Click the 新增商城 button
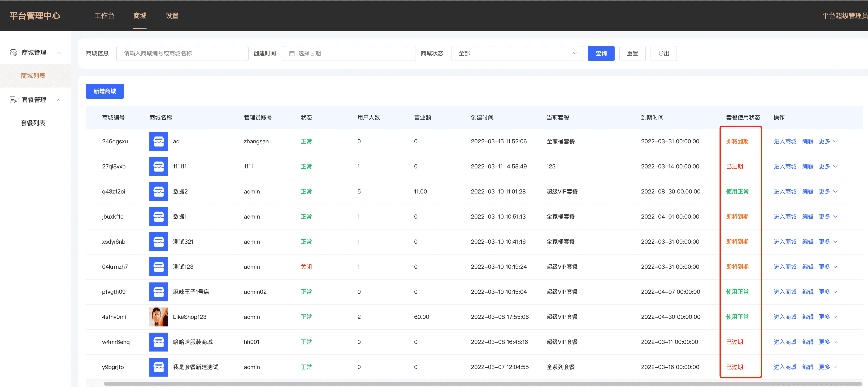Viewport: 868px width, 387px height. (105, 91)
